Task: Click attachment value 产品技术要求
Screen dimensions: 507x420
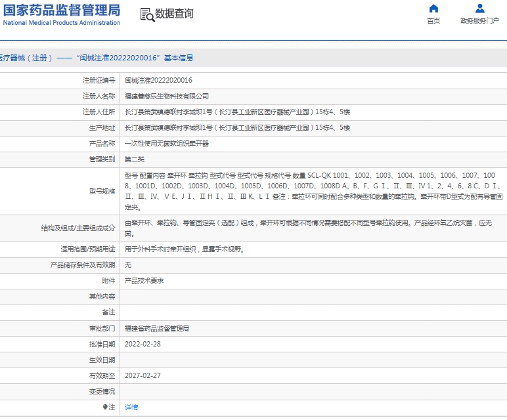Action: point(144,281)
